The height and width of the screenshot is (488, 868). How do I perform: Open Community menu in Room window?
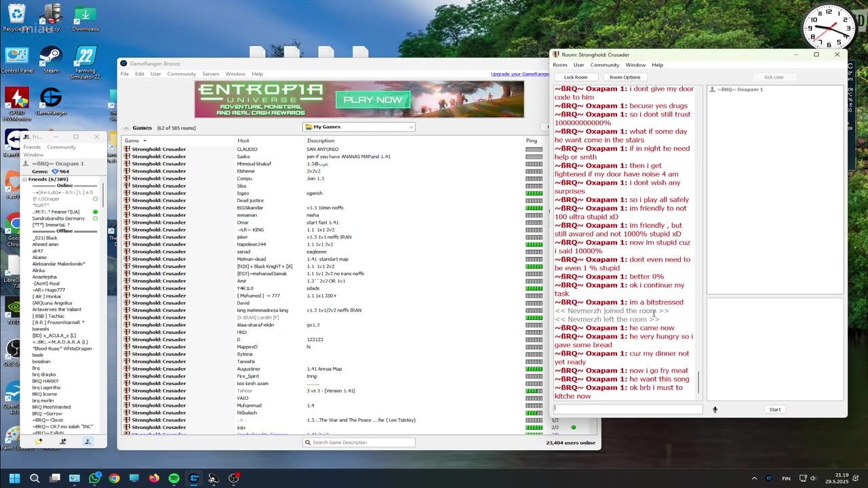tap(605, 65)
